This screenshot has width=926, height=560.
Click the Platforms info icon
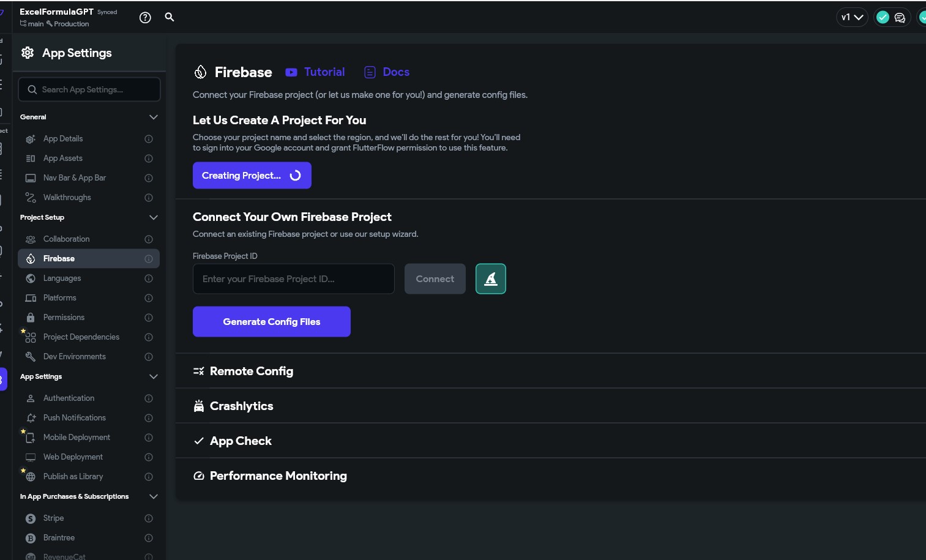pos(149,298)
